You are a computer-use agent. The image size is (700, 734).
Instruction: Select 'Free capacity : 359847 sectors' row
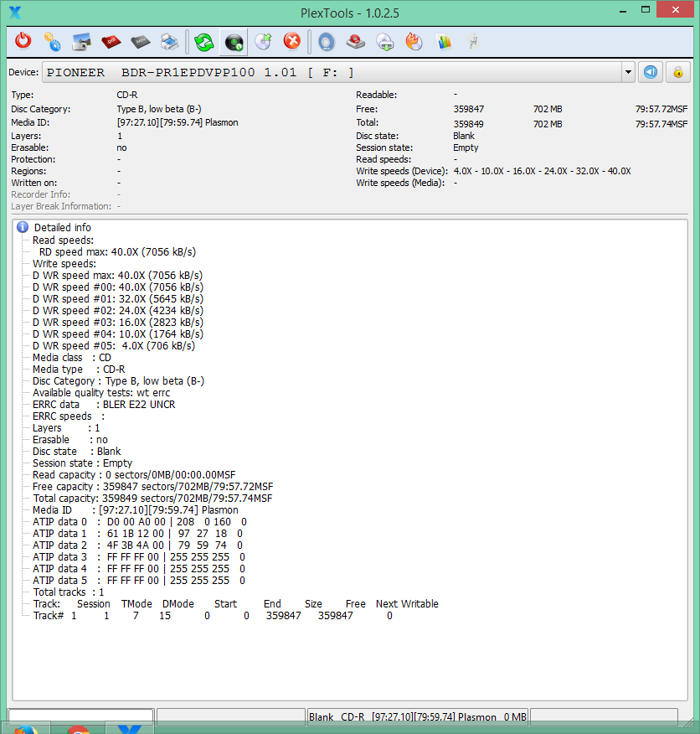pyautogui.click(x=153, y=486)
